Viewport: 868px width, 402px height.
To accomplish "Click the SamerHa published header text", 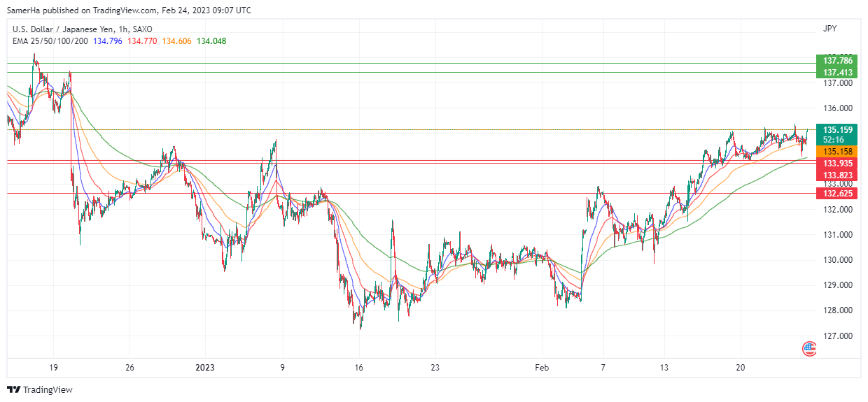I will click(129, 10).
